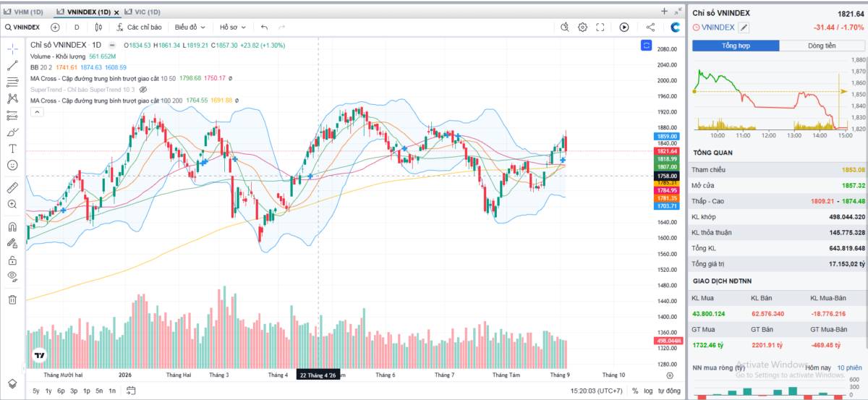Open the quick search icon in toolbar
Screen dimensions: 868x400
[565, 27]
